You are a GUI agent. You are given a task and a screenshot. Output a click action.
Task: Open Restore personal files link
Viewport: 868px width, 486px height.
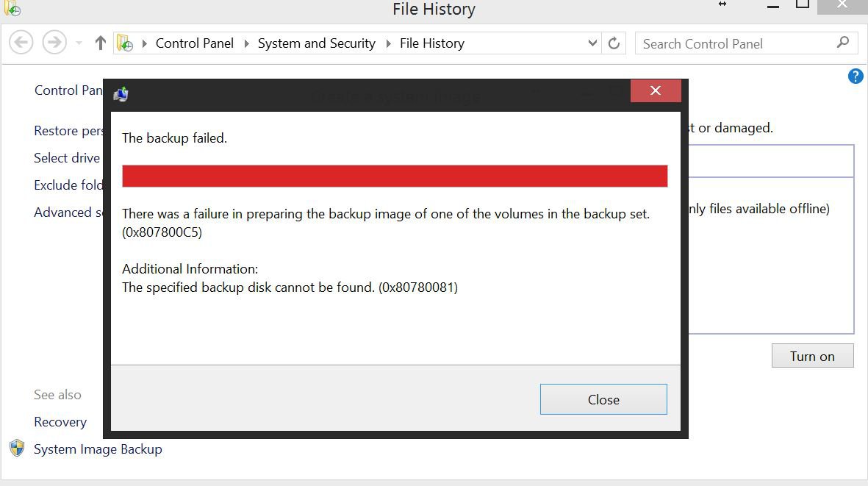point(68,131)
